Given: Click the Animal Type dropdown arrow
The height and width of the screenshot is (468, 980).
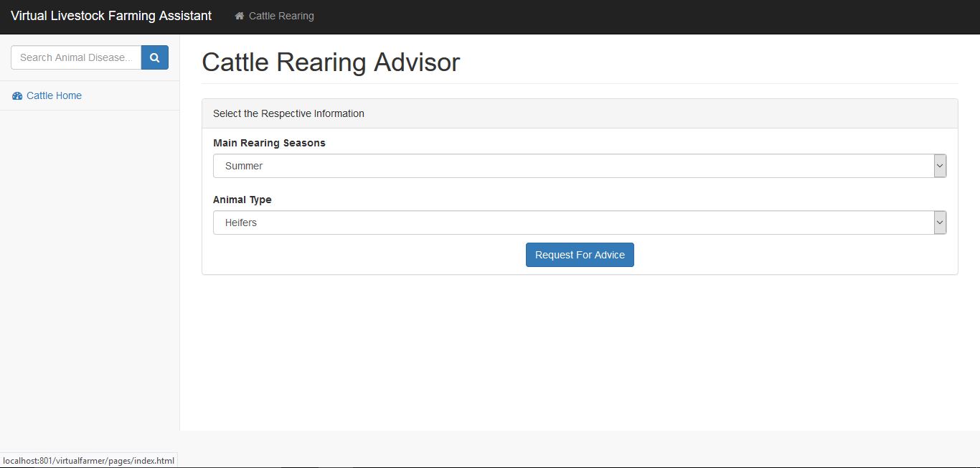Looking at the screenshot, I should coord(940,223).
